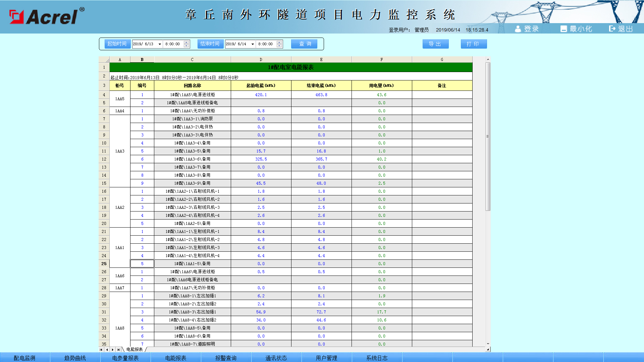Viewport: 644px width, 362px height.
Task: Increase start time with up spinner
Action: click(x=186, y=42)
